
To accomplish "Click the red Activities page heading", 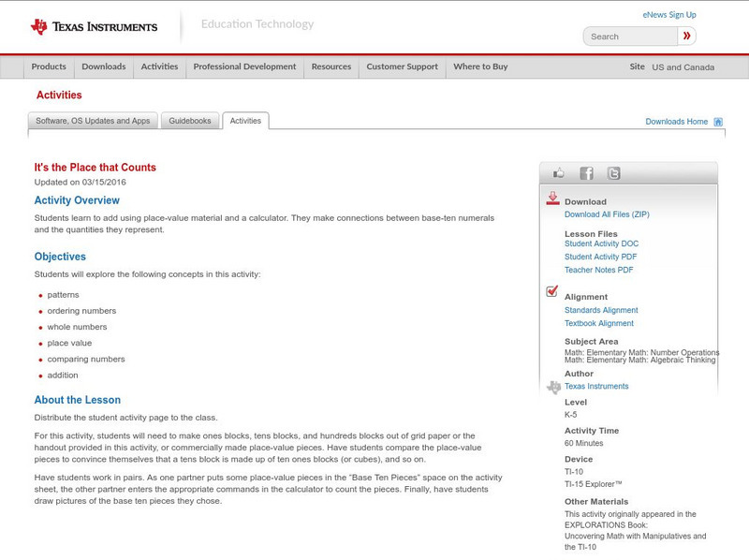I will pyautogui.click(x=59, y=96).
